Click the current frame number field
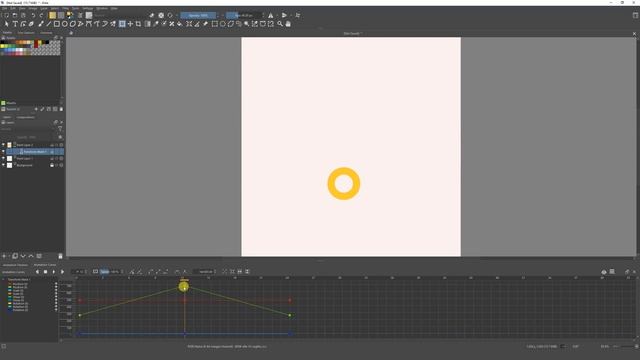This screenshot has height=360, width=640. [79, 271]
